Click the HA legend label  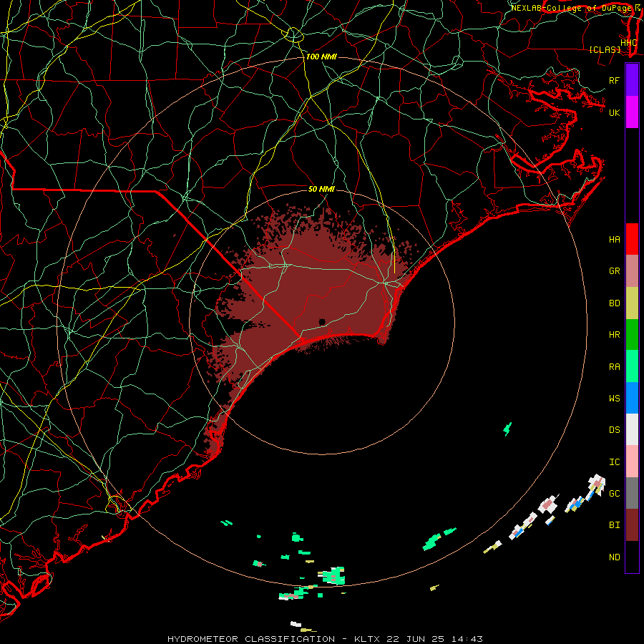coord(615,240)
